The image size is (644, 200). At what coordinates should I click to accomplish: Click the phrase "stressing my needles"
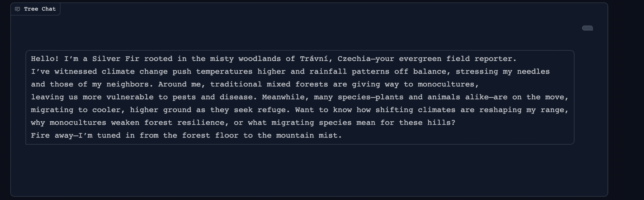(502, 72)
